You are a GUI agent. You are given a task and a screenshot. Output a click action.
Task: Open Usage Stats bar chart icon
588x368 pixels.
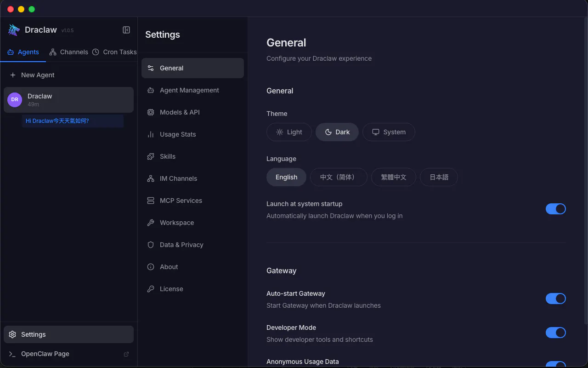[151, 134]
